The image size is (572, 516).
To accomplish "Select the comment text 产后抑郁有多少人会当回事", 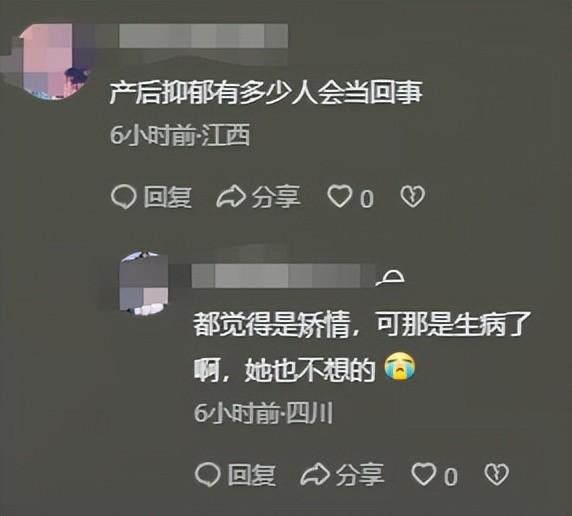I will (266, 93).
